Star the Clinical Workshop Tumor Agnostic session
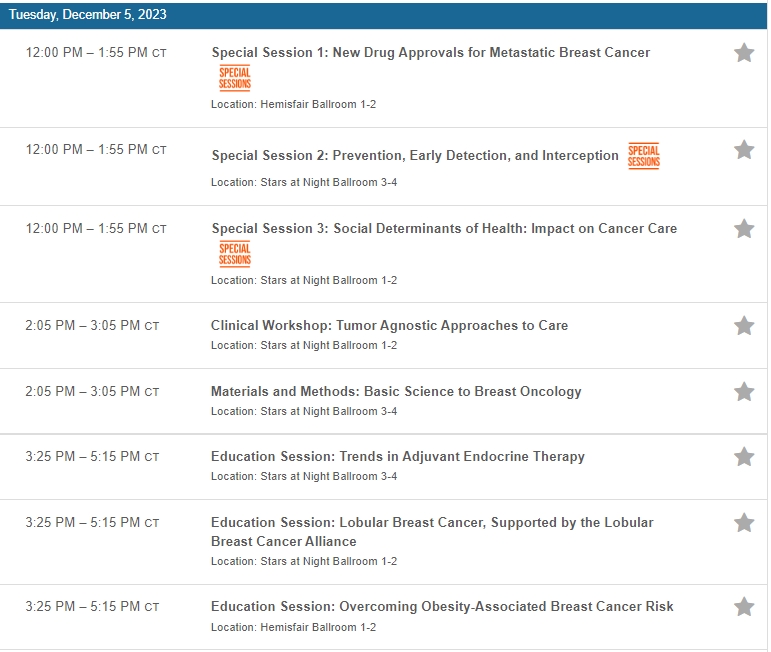The height and width of the screenshot is (652, 771). pyautogui.click(x=744, y=326)
